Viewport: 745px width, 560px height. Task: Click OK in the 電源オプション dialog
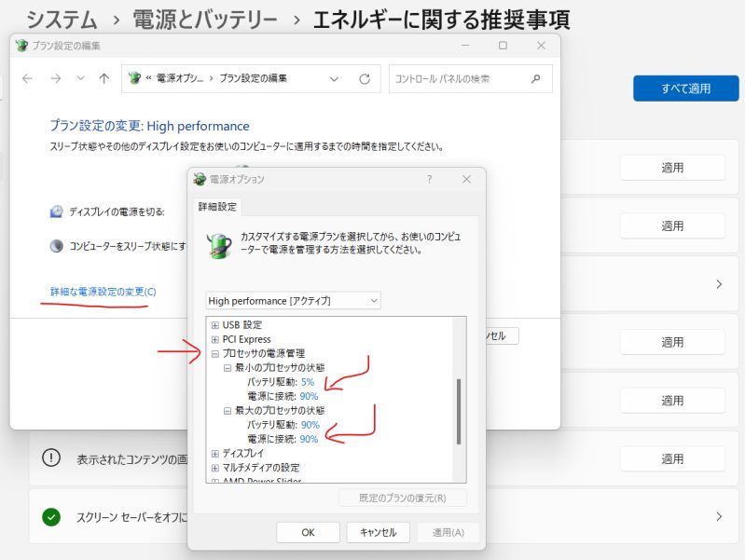point(308,532)
